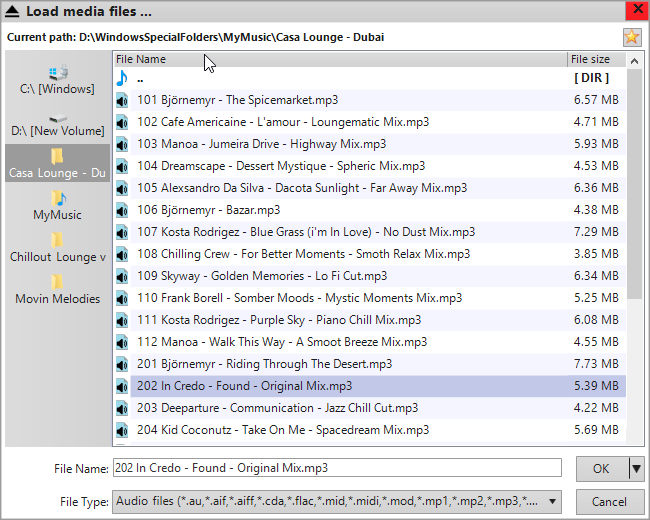The width and height of the screenshot is (650, 520).
Task: Click speaker icon of 204 Kid Coconutz track
Action: [x=122, y=430]
